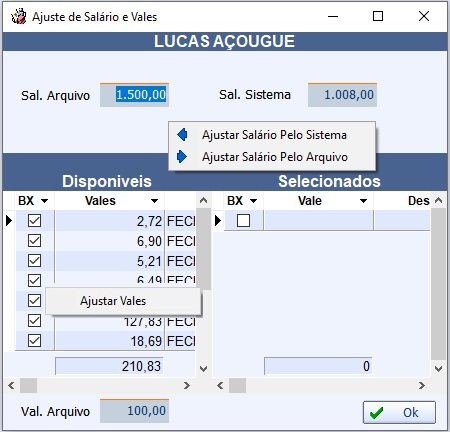Click the row pointer arrow in Disponiveis grid
450x432 pixels.
9,220
